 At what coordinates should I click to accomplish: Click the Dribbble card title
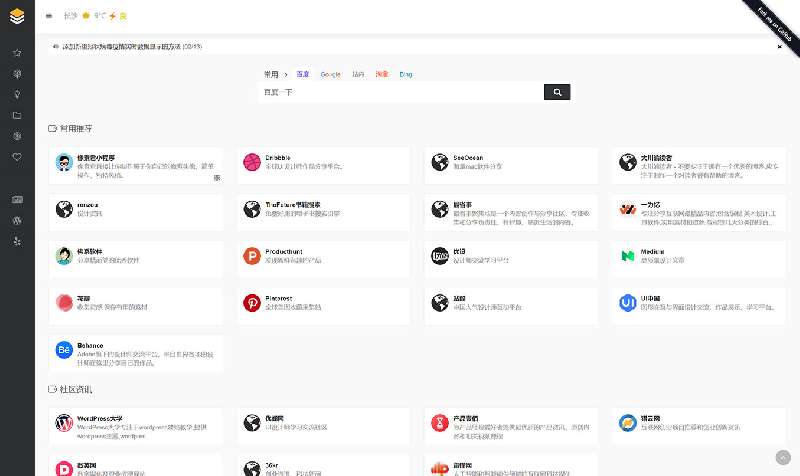point(278,158)
